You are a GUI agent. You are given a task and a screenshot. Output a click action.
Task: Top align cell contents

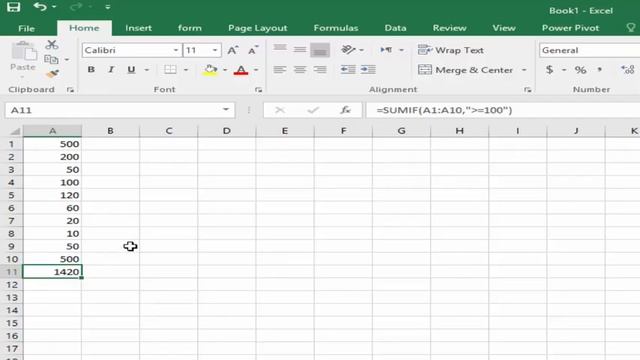coord(280,50)
